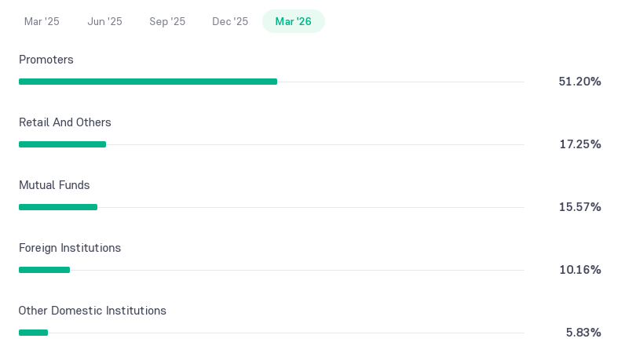The image size is (625, 364).
Task: Select the 10.16% percentage value
Action: tap(580, 270)
